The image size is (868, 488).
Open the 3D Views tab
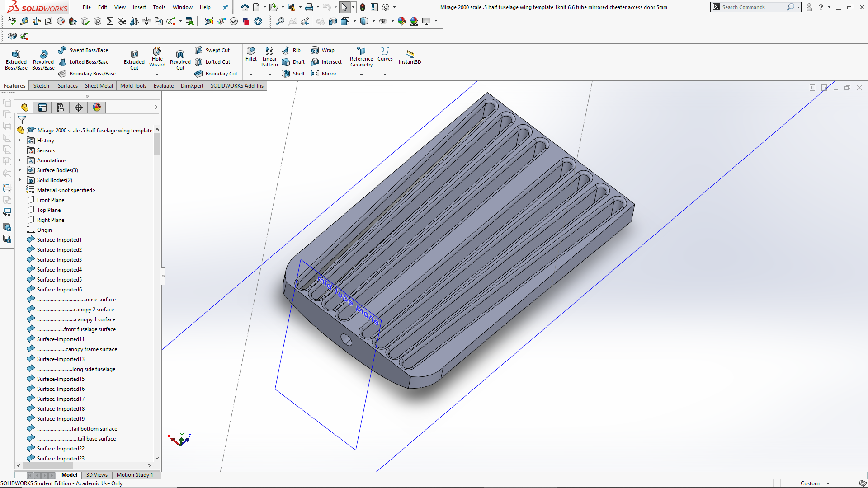[97, 475]
